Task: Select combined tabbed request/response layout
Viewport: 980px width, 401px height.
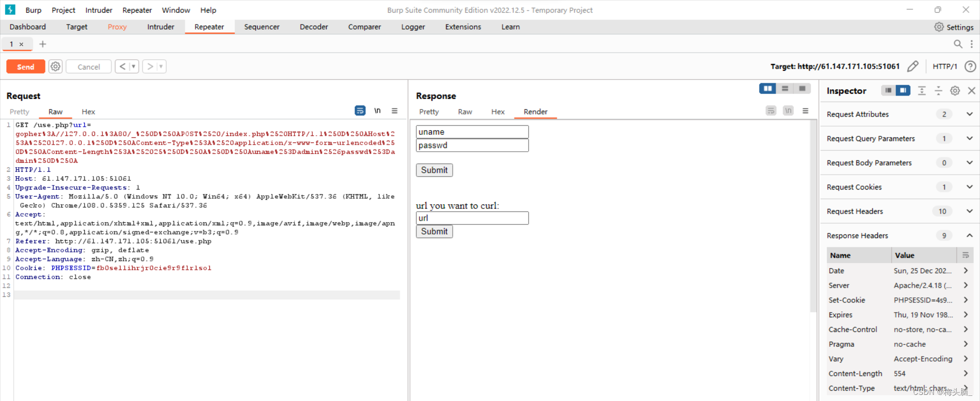Action: (802, 89)
